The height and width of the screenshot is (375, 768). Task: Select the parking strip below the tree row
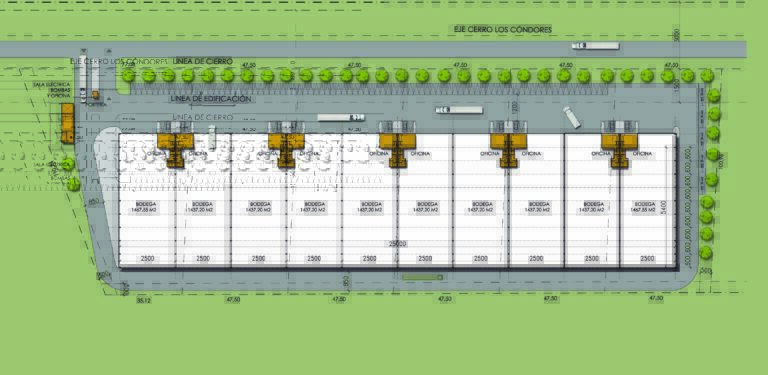point(369,89)
